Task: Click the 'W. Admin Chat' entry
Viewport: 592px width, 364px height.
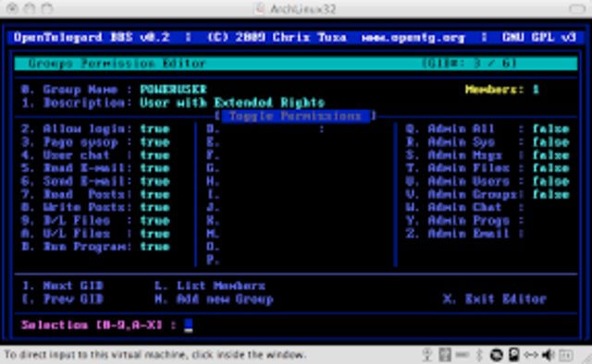Action: 464,208
